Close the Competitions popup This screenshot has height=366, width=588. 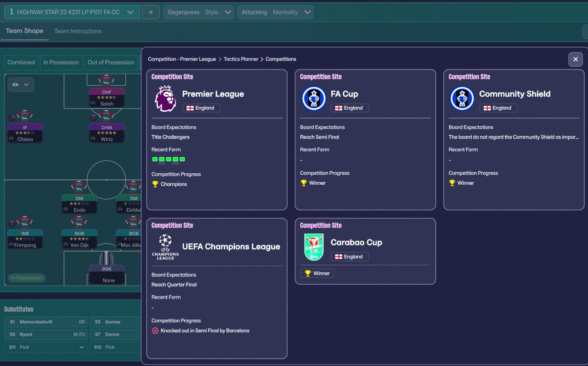click(x=576, y=59)
